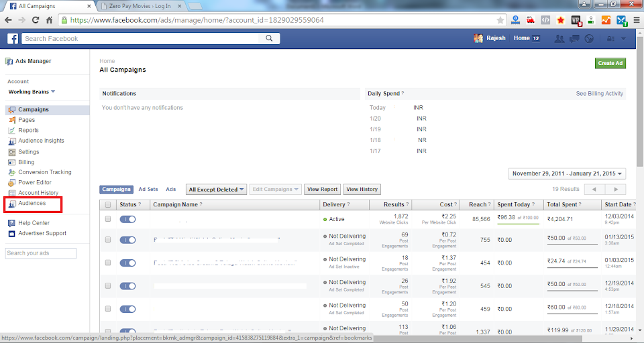This screenshot has height=343, width=644.
Task: Click the Ads Manager header icon
Action: click(x=9, y=61)
